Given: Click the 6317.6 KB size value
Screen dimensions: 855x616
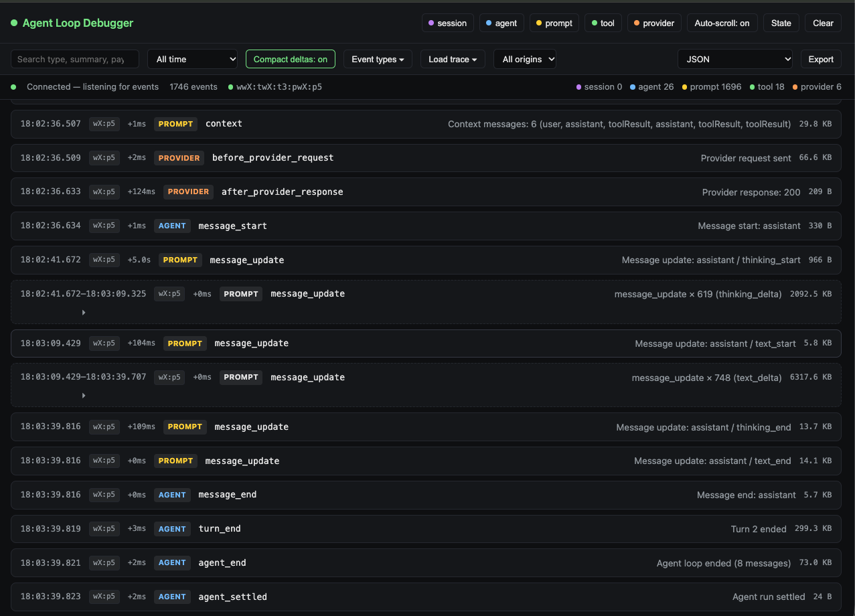Looking at the screenshot, I should [x=811, y=377].
